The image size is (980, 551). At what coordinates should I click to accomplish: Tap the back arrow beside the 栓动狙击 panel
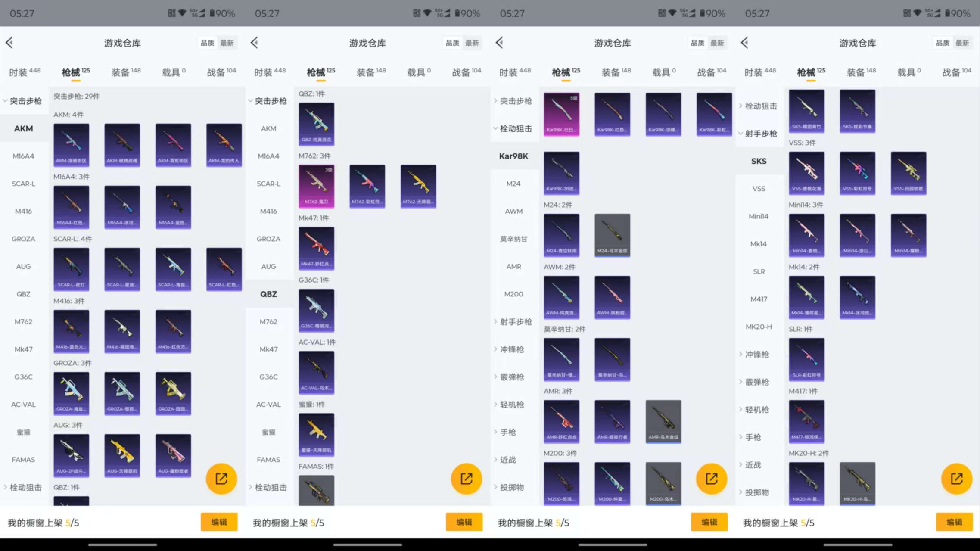(x=499, y=42)
